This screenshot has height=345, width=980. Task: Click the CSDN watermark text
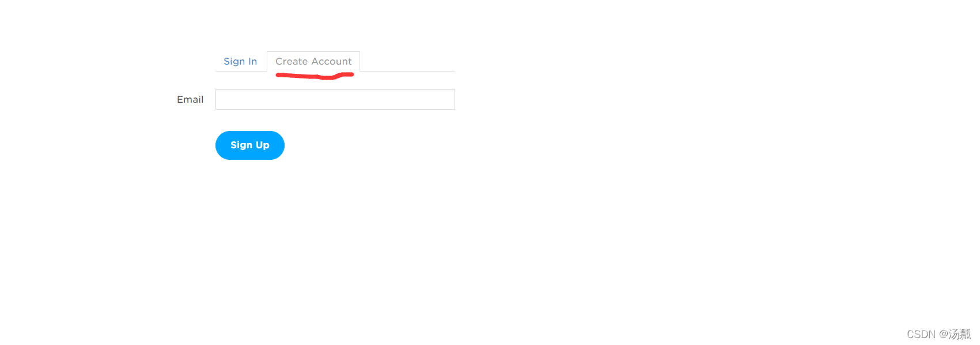(x=939, y=334)
